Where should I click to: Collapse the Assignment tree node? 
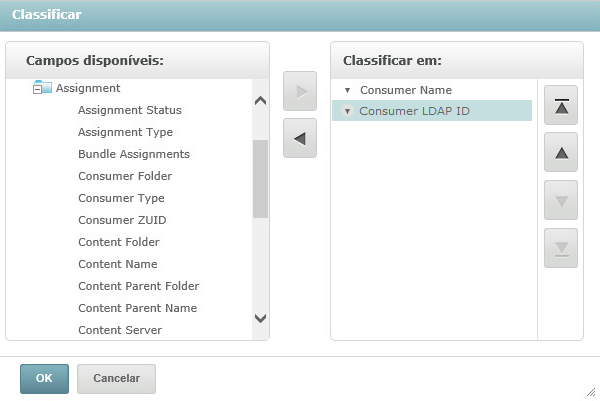(37, 89)
